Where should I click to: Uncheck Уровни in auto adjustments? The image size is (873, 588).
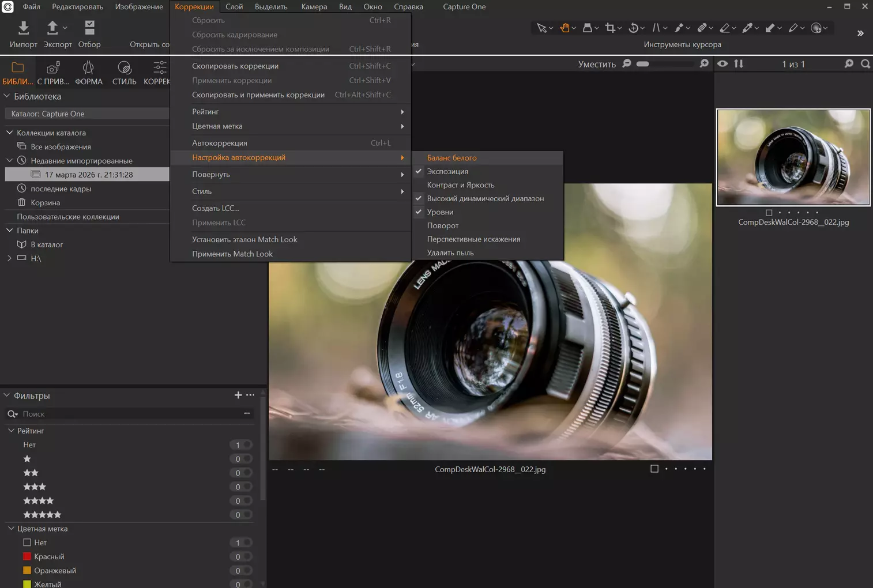coord(440,212)
